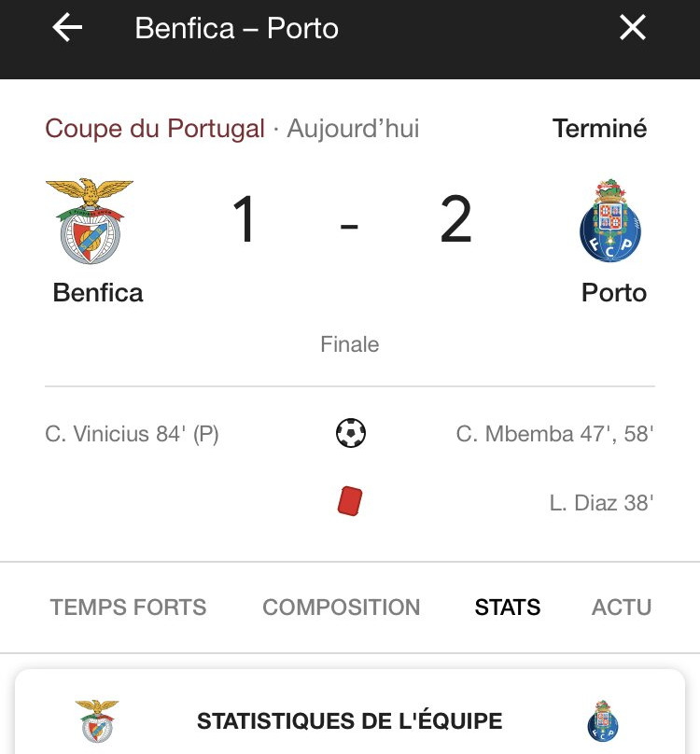
Task: Click small Benfica crest in statistics card
Action: pos(97,720)
